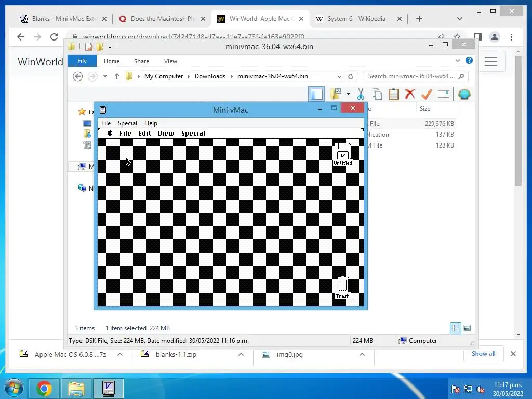Click the scissors Cut icon
The image size is (532, 399).
pos(361,94)
